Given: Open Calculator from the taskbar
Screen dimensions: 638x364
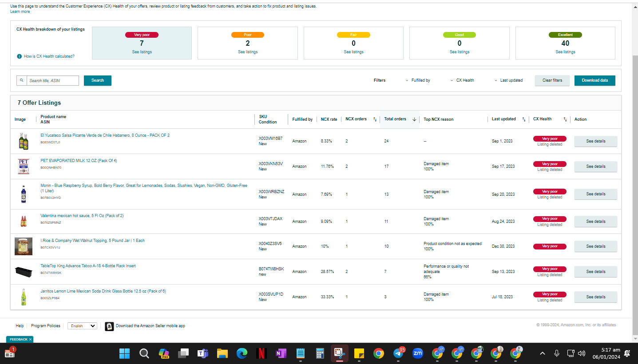Looking at the screenshot, I should pyautogui.click(x=320, y=353).
